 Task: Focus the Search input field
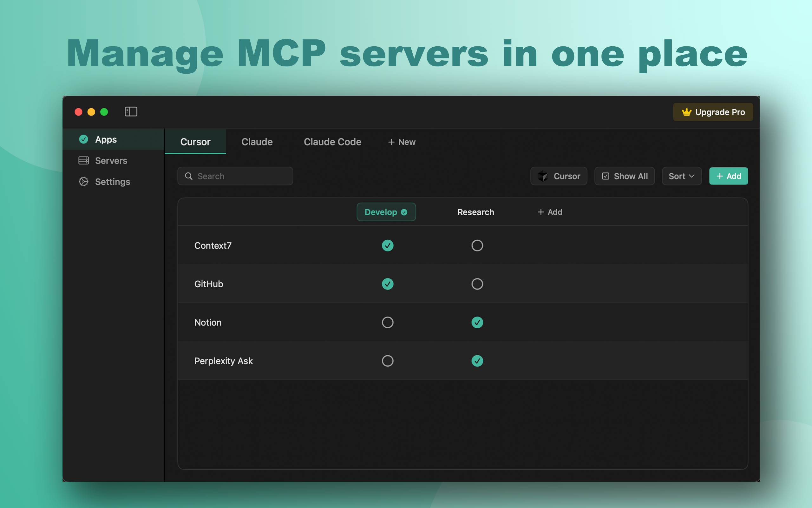click(235, 176)
